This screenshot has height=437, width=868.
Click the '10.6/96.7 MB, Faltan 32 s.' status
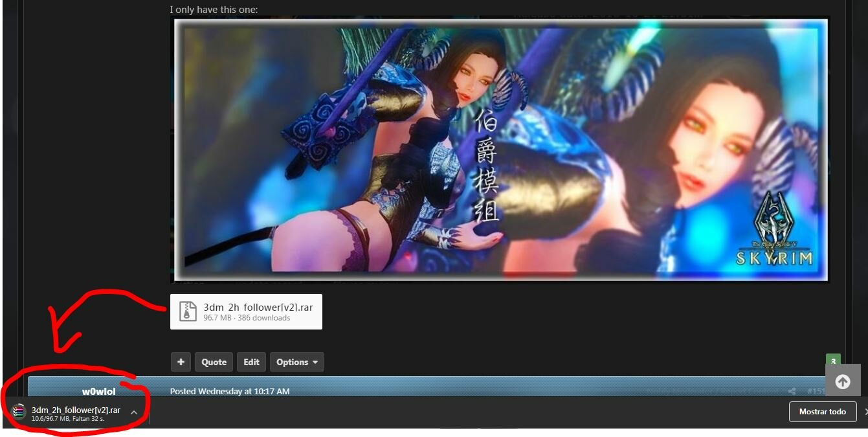pos(68,419)
